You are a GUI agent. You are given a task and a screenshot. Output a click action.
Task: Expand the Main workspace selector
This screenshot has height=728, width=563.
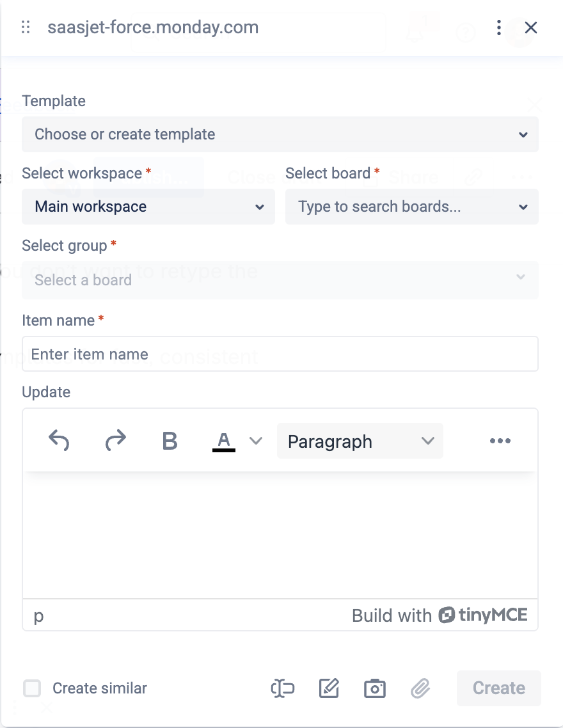(148, 207)
